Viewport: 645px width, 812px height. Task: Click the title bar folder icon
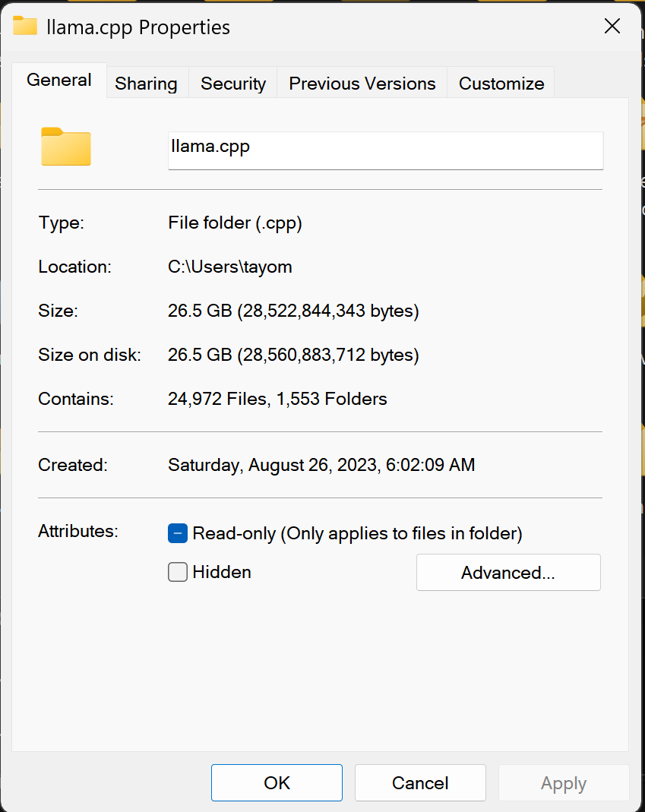[25, 26]
